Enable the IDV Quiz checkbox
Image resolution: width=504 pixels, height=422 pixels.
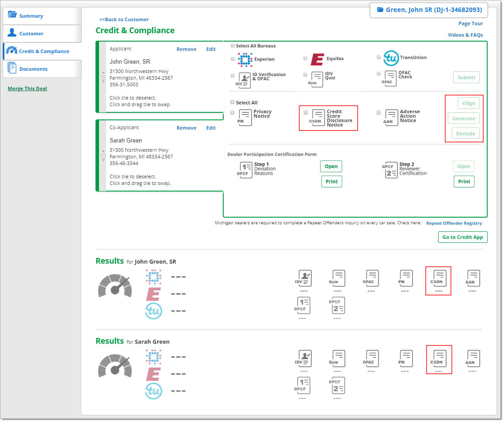(305, 75)
